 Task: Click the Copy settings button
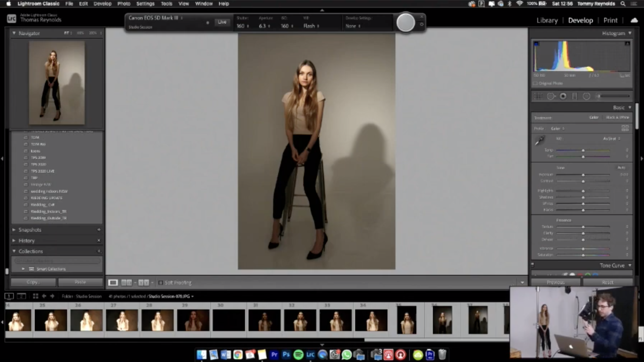33,282
